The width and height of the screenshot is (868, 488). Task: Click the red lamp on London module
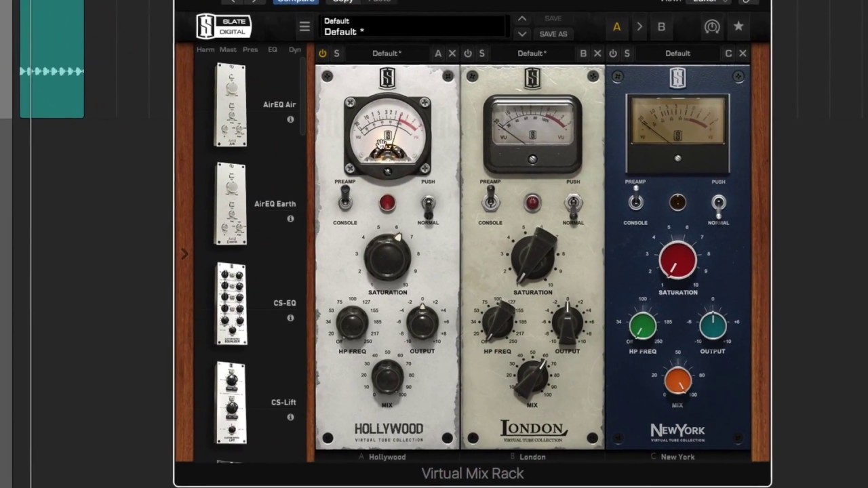[532, 202]
